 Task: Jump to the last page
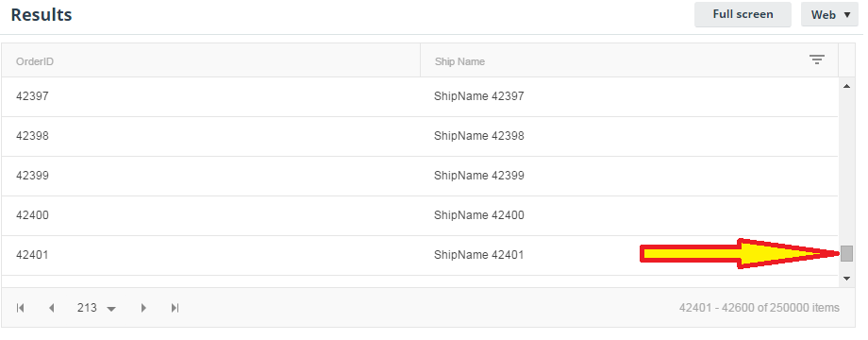click(175, 308)
